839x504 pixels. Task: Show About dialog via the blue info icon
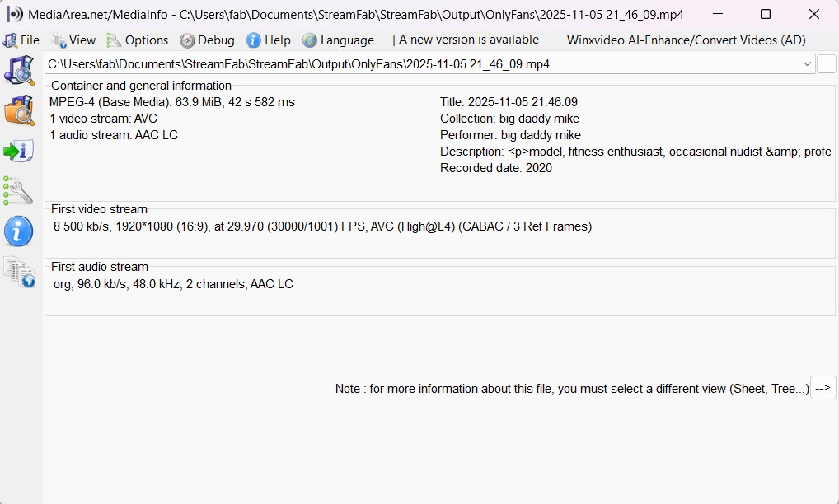pos(19,231)
